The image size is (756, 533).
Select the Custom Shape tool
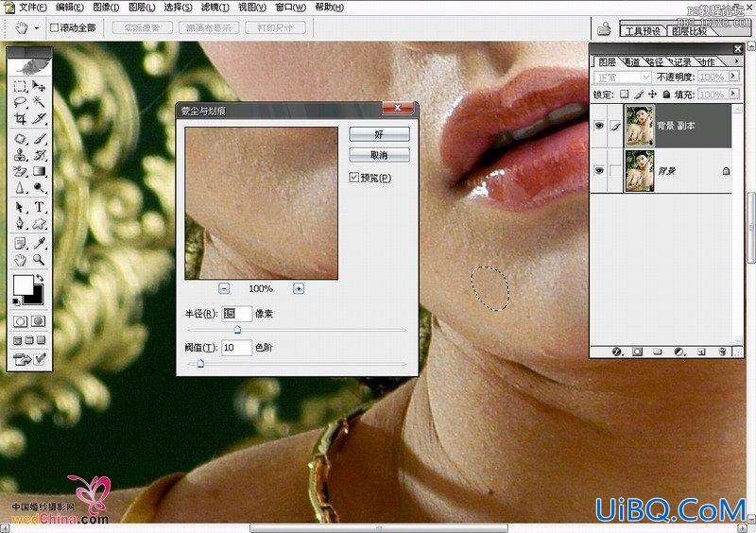(39, 223)
